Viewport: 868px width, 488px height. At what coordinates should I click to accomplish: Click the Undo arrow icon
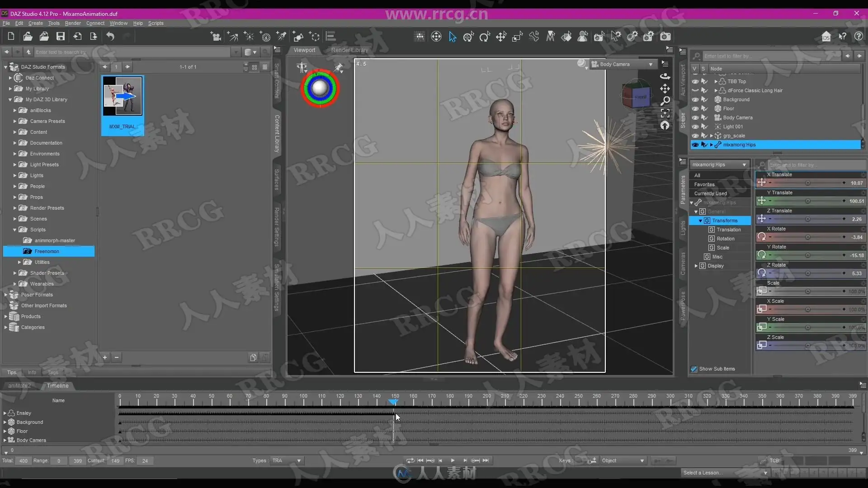point(110,37)
